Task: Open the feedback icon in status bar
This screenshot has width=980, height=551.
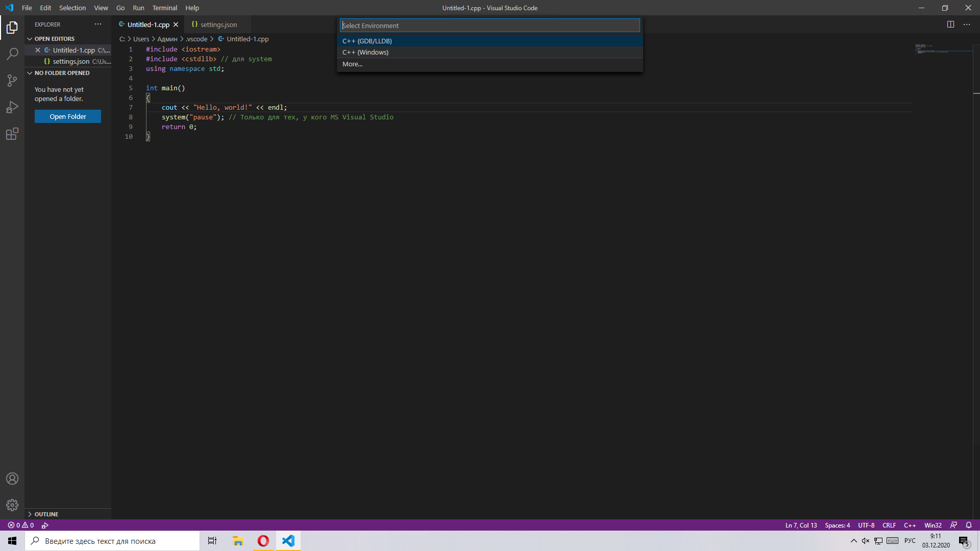Action: tap(953, 525)
